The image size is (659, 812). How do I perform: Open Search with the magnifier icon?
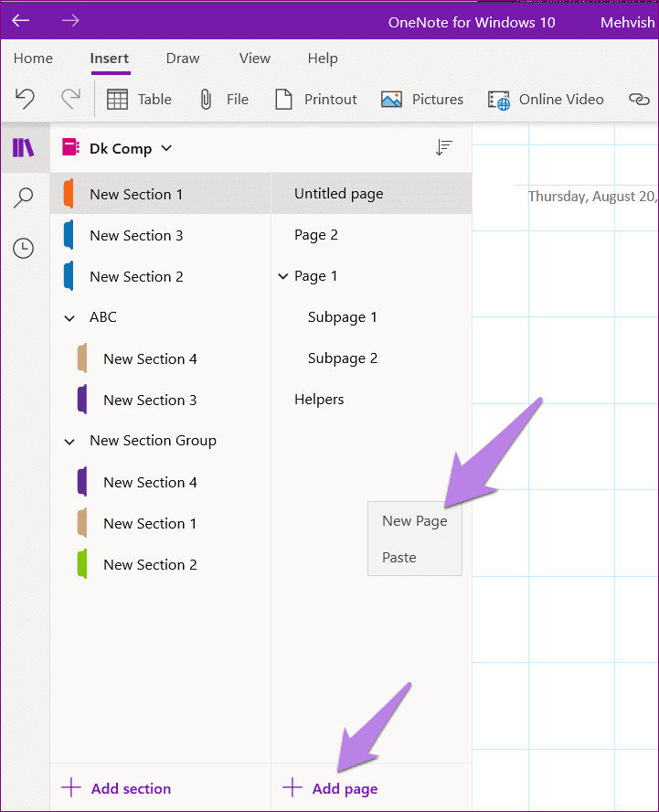pyautogui.click(x=23, y=198)
